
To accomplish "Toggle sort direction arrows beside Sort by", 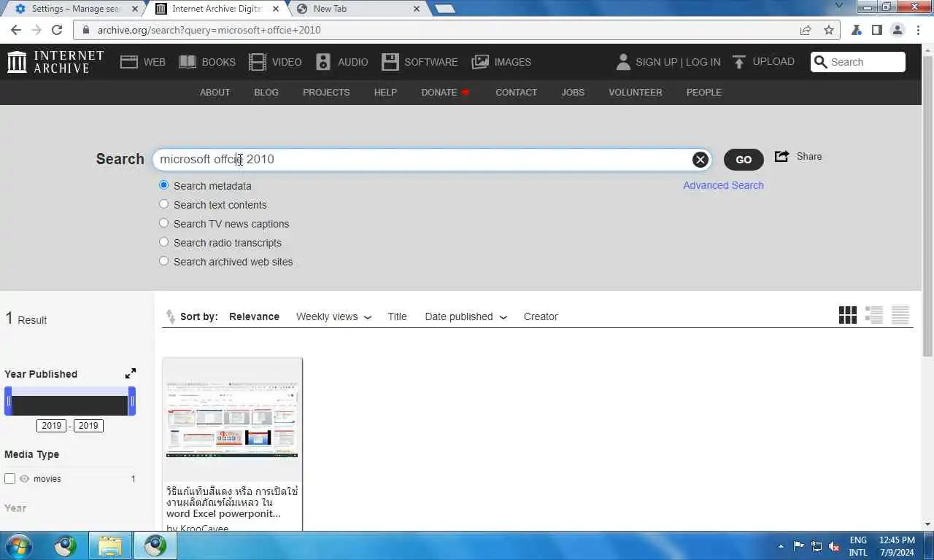I will (171, 316).
